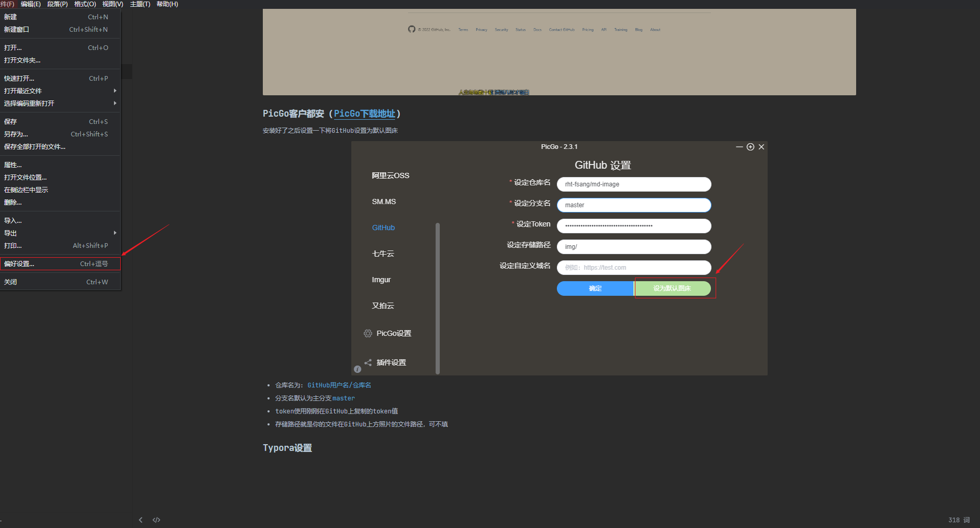This screenshot has height=528, width=980.
Task: Open the 主题(T) menu
Action: click(140, 4)
